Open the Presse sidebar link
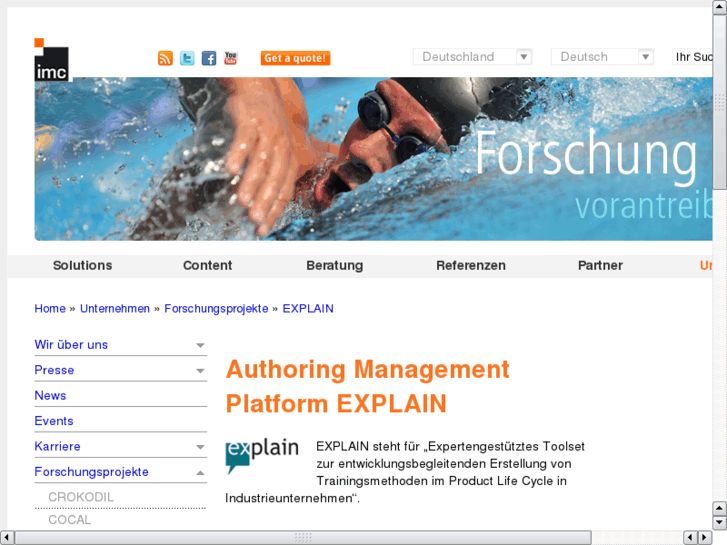The image size is (727, 545). pyautogui.click(x=54, y=370)
